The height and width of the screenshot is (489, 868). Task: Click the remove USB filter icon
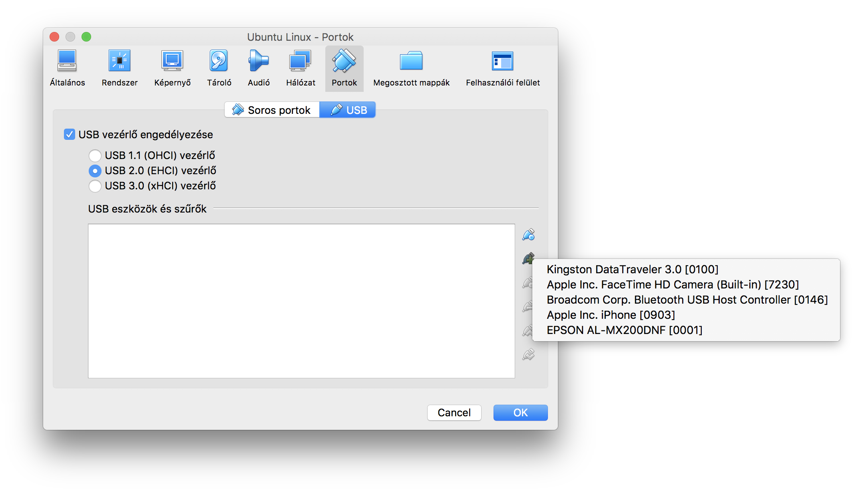pyautogui.click(x=528, y=306)
